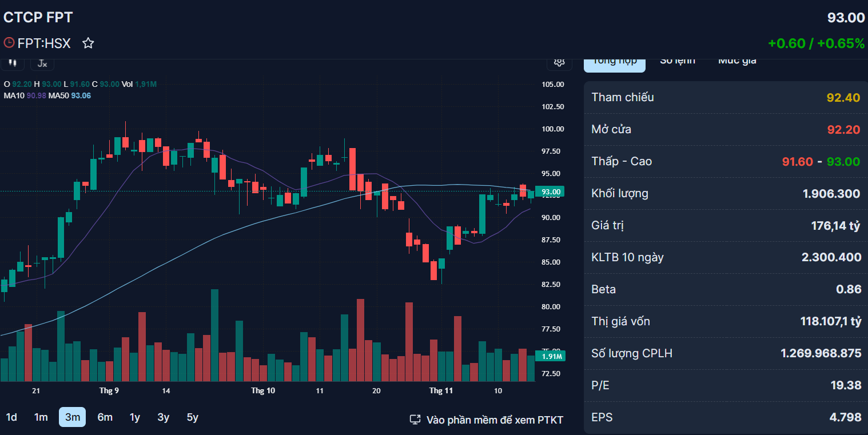Image resolution: width=868 pixels, height=435 pixels.
Task: Click the FPT:HSX ticker symbol
Action: coord(44,43)
